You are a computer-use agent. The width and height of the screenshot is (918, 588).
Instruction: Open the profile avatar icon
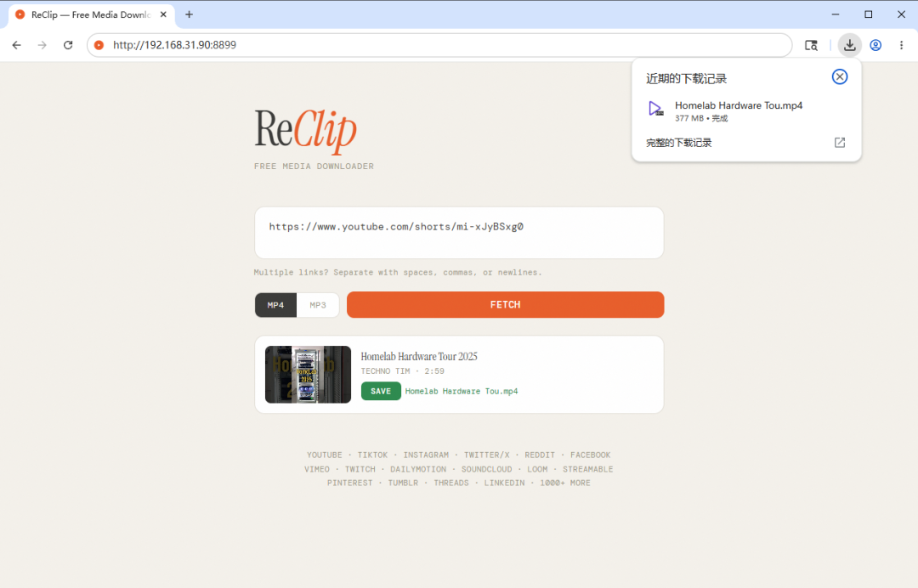(875, 45)
